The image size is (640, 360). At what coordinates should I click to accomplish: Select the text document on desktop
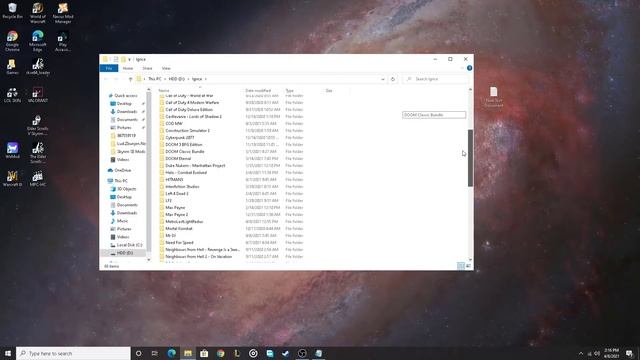(x=493, y=97)
